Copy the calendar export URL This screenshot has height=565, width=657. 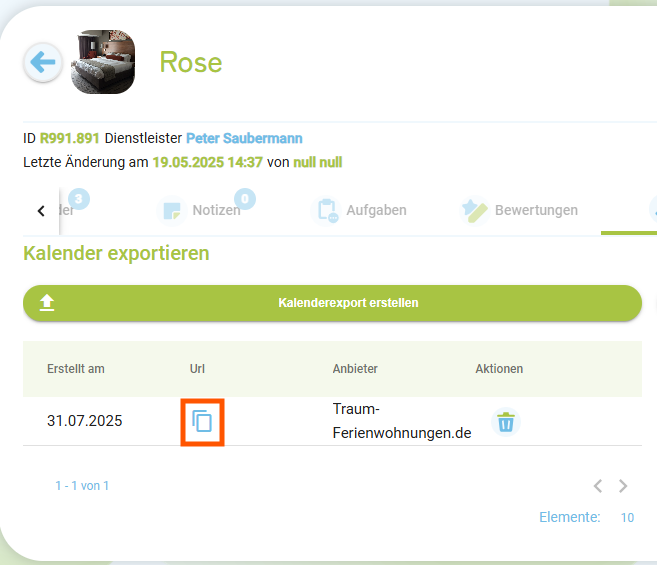(202, 421)
